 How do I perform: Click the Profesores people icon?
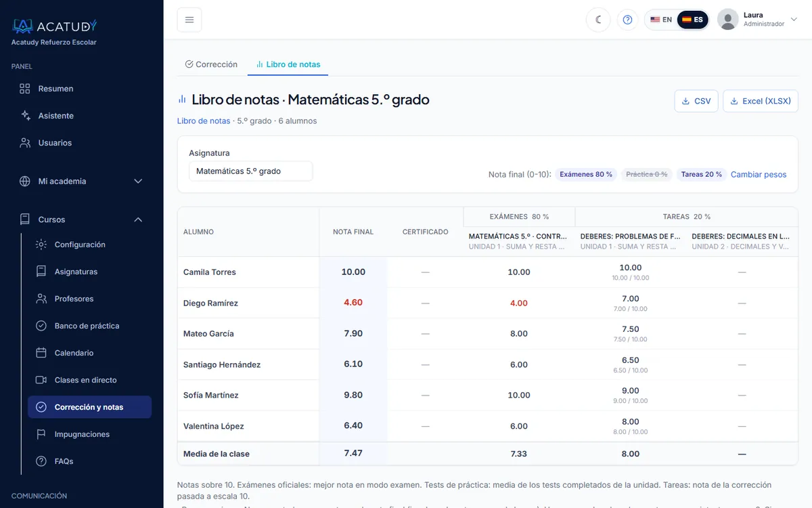pyautogui.click(x=41, y=299)
